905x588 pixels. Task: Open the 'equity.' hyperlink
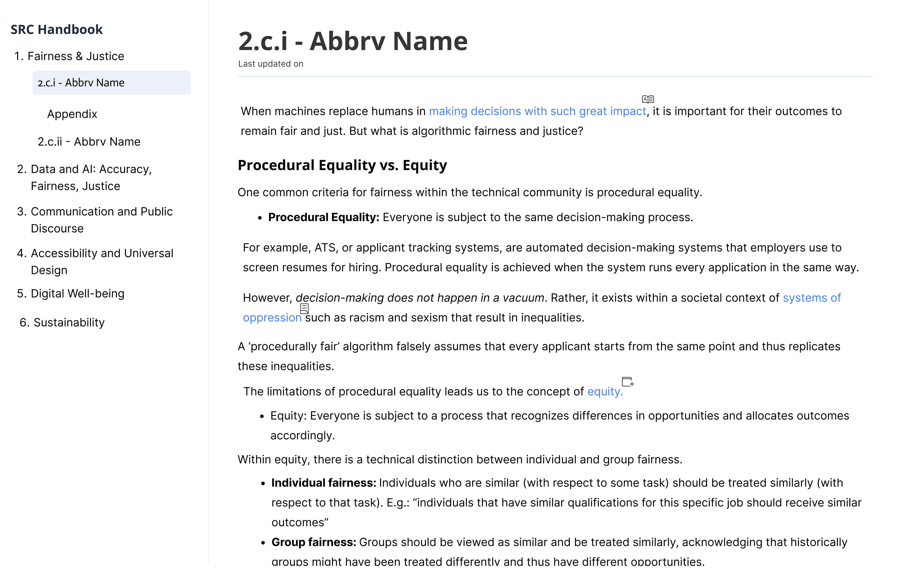coord(605,392)
